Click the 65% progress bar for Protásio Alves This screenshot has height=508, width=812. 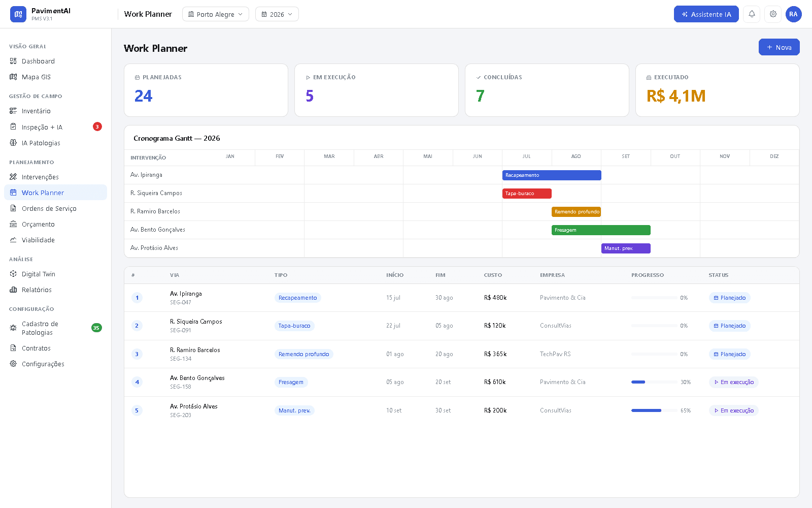654,410
